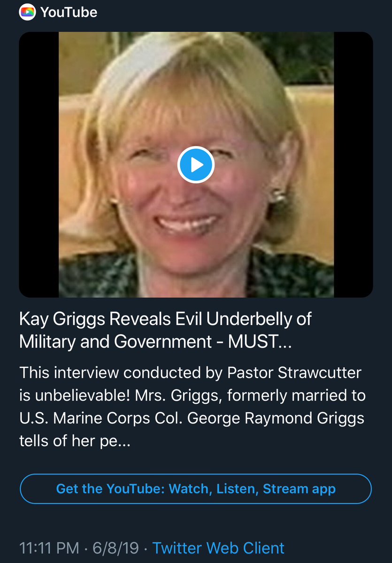Click the truncated "MUST..." title ending
The height and width of the screenshot is (563, 392).
tap(266, 341)
